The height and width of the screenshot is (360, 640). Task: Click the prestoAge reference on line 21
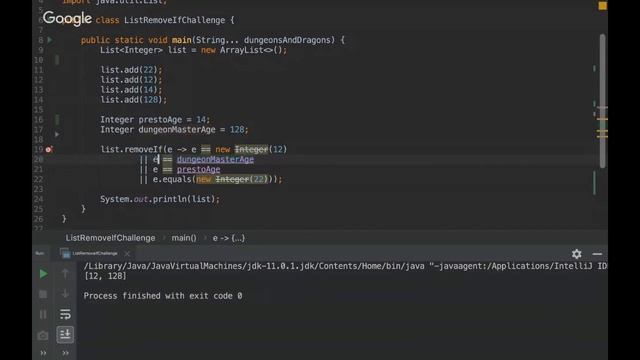(198, 169)
